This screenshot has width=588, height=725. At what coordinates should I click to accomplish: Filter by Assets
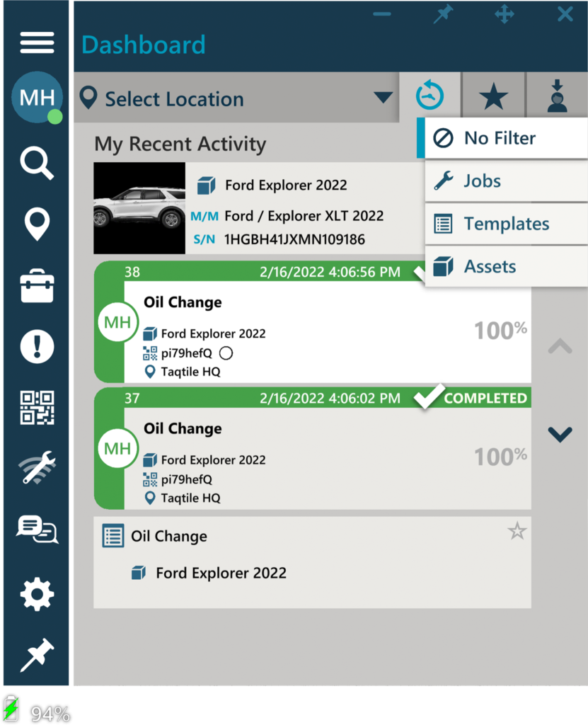[506, 267]
